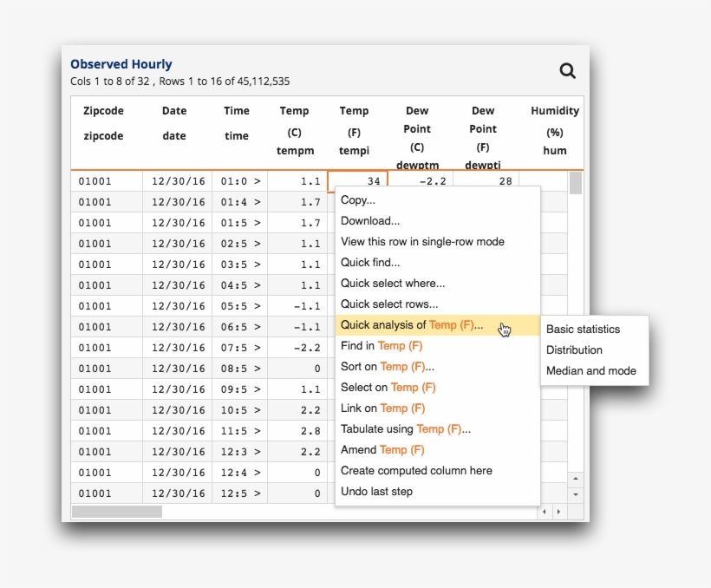711x588 pixels.
Task: Expand time cell arrow in 08:5 row
Action: 258,369
